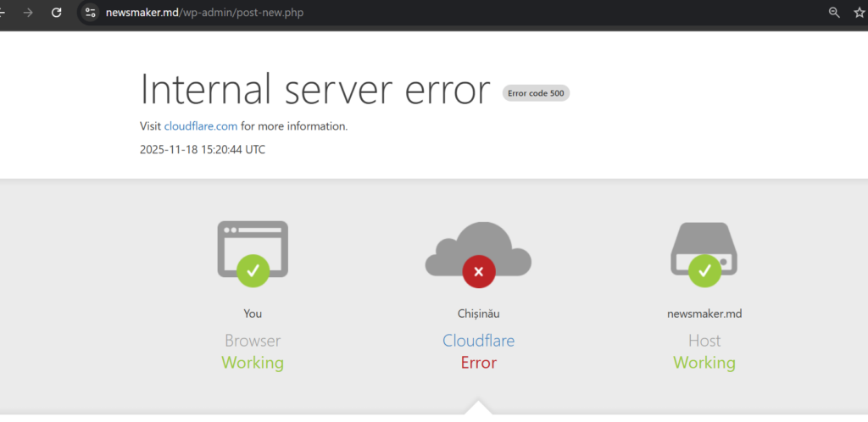Click the red X error badge

point(479,271)
